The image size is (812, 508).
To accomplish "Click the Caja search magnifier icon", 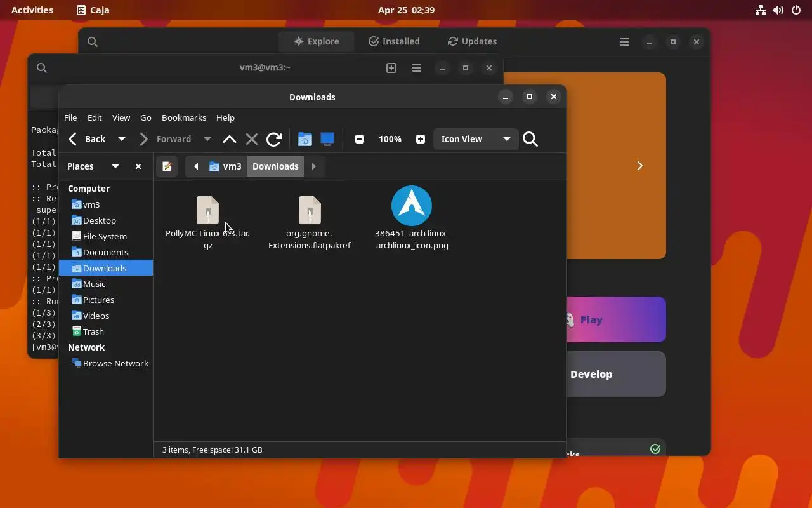I will click(x=530, y=139).
